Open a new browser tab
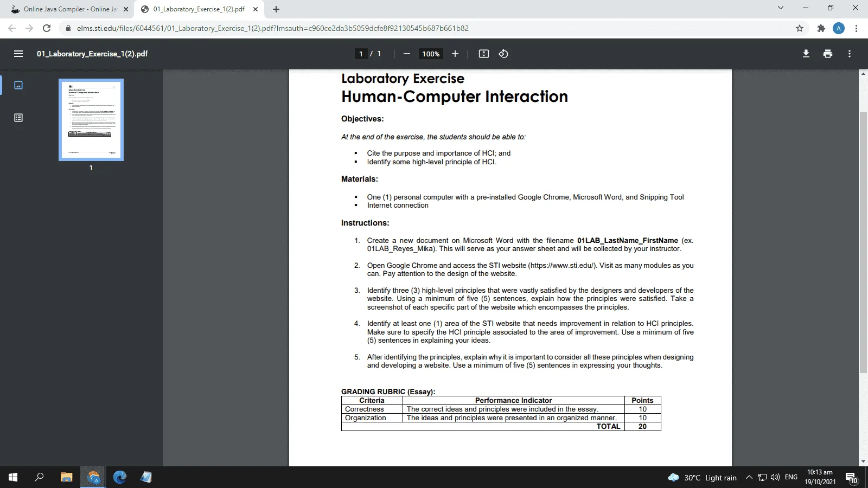This screenshot has width=868, height=488. 276,9
